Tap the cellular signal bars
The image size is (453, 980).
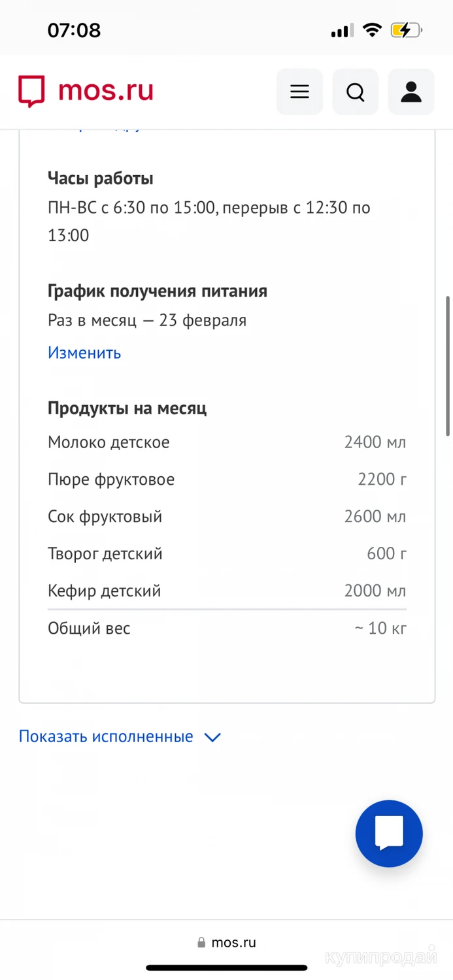click(342, 31)
